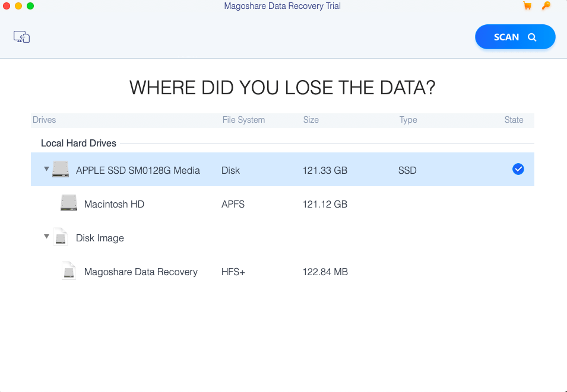The image size is (567, 392).
Task: Collapse the APPLE SSD SM0128G Media tree
Action: [46, 169]
